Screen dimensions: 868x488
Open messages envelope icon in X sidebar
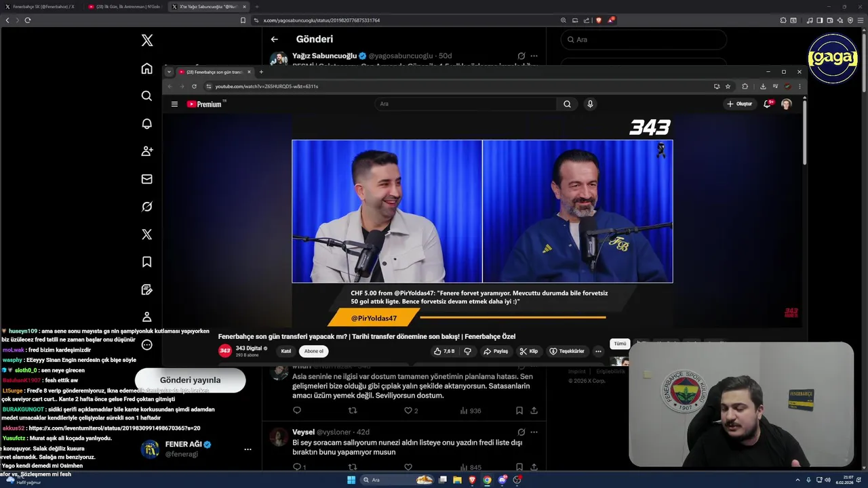[x=146, y=179]
